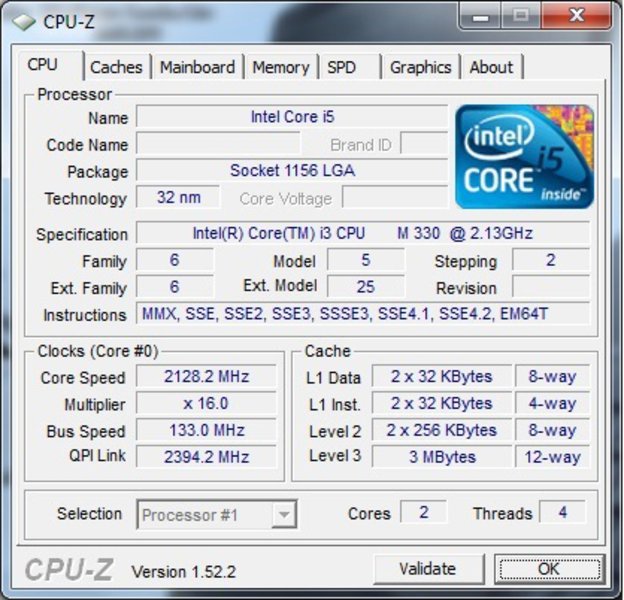
Task: Click the Level 3 size 3 MBytes
Action: tap(442, 457)
